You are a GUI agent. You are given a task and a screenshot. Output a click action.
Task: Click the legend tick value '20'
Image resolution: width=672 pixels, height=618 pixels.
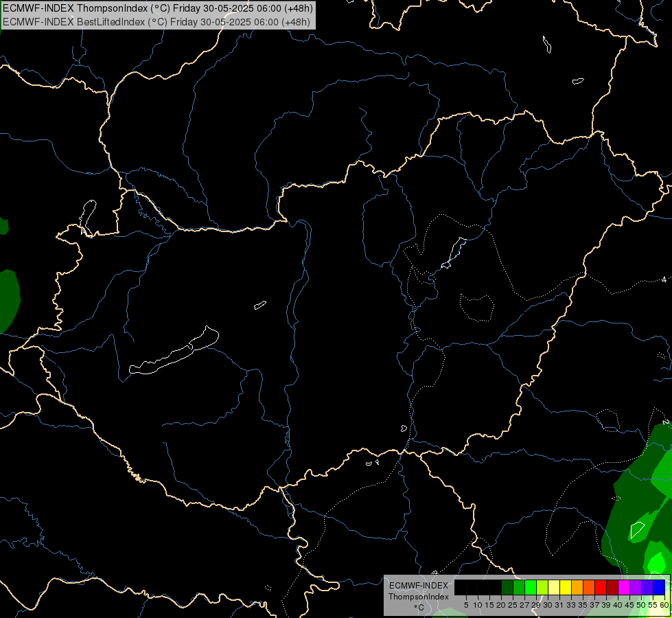[x=501, y=605]
